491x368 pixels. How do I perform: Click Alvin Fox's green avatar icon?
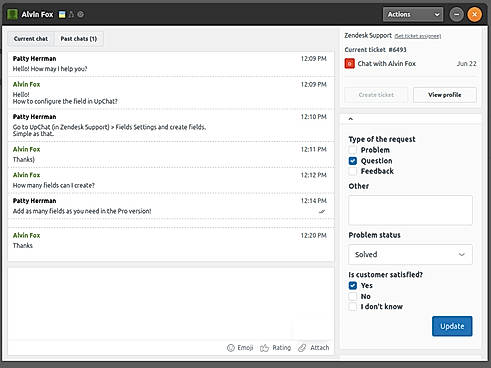point(12,14)
